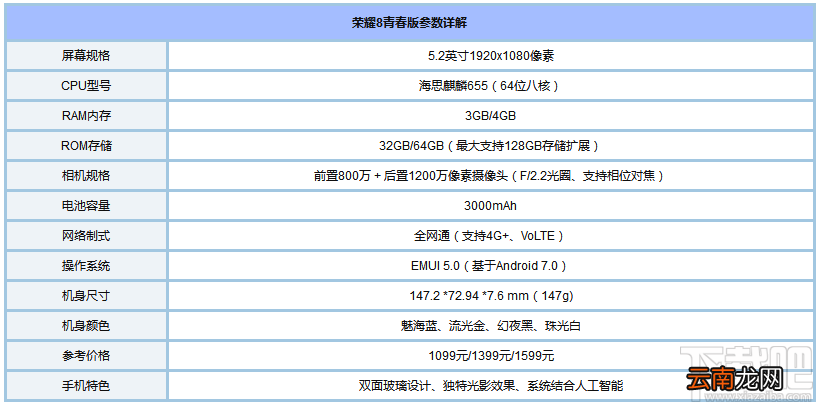Screen dimensions: 820x407
Task: Select the 屏幕规格 label cell
Action: pyautogui.click(x=86, y=56)
